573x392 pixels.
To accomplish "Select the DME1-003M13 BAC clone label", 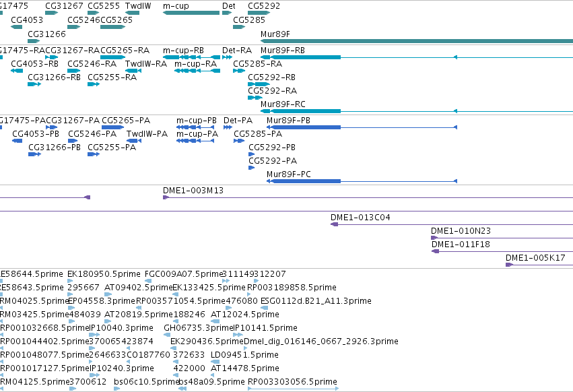I will coord(193,191).
